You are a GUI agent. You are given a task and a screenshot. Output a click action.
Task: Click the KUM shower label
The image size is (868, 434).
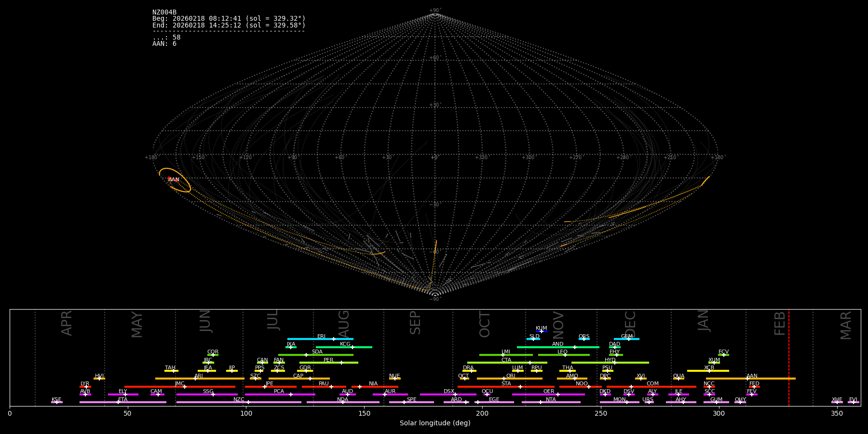tap(542, 328)
